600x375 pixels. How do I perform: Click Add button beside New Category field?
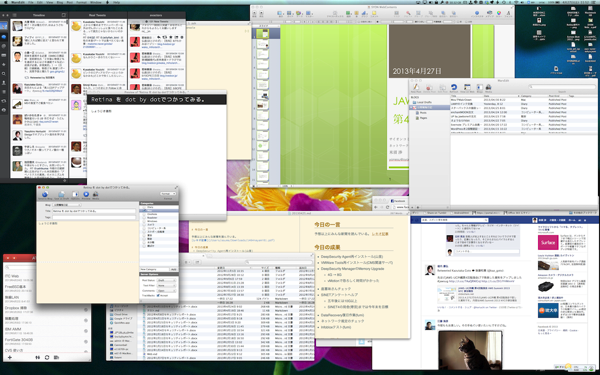(x=173, y=269)
